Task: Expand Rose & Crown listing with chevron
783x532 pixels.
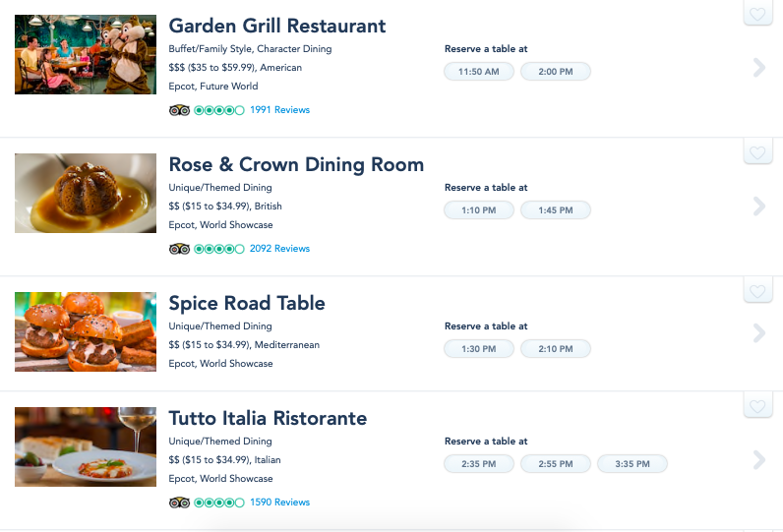Action: click(759, 207)
